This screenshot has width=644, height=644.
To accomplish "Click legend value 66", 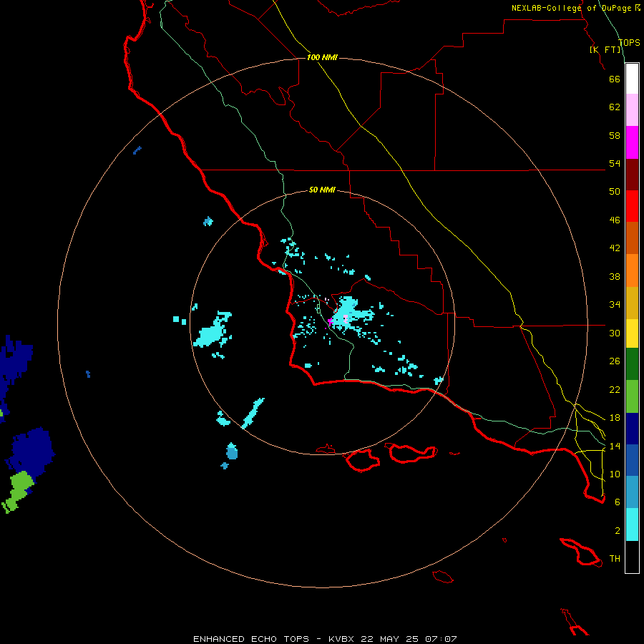I will (x=615, y=79).
